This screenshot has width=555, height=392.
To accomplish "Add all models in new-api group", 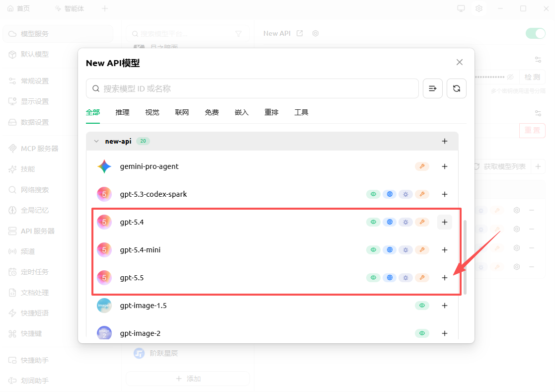I will coord(445,141).
